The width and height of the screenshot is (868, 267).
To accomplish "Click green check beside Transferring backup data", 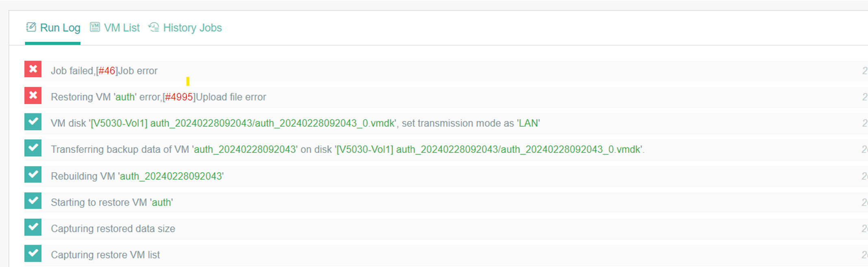I will (33, 148).
